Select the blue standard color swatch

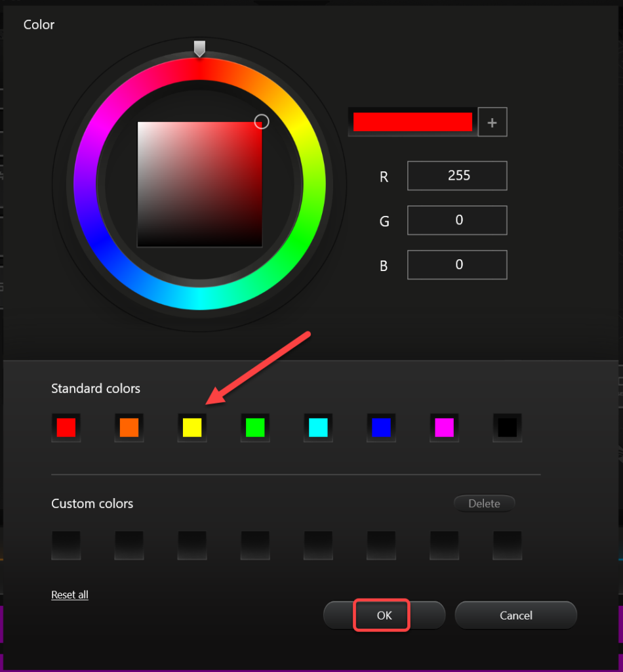(x=381, y=427)
